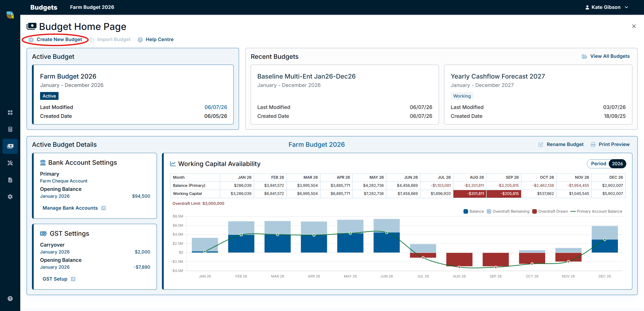Image resolution: width=644 pixels, height=311 pixels.
Task: Click the Working Capital chart icon
Action: pyautogui.click(x=173, y=164)
